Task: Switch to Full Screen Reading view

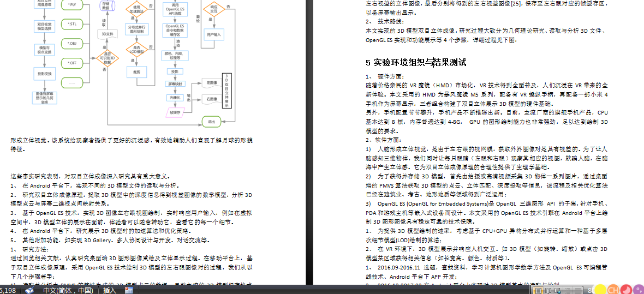Action: pos(548,290)
